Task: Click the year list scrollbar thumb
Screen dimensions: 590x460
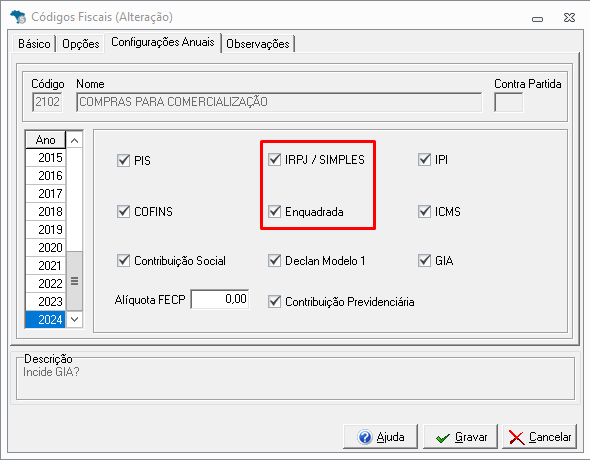Action: click(x=75, y=281)
